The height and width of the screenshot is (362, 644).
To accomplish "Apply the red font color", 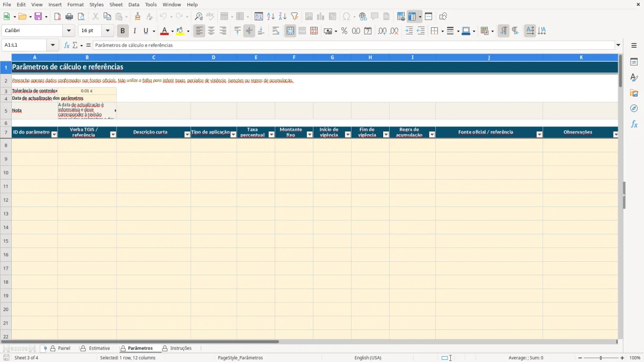I will tap(165, 31).
